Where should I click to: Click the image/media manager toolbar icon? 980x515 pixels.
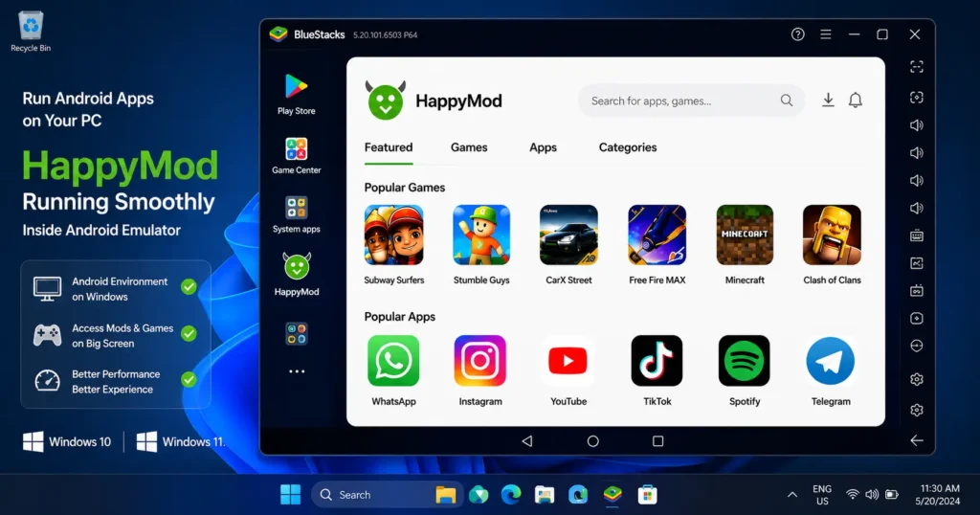916,263
